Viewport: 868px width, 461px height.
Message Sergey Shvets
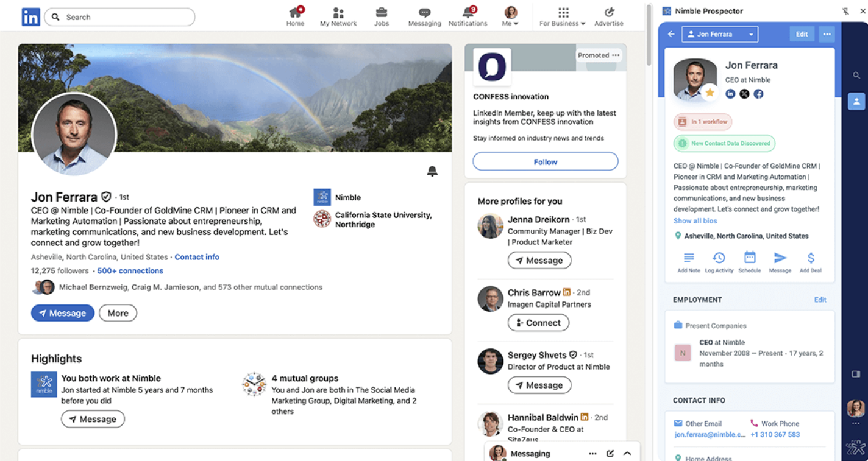(x=539, y=385)
